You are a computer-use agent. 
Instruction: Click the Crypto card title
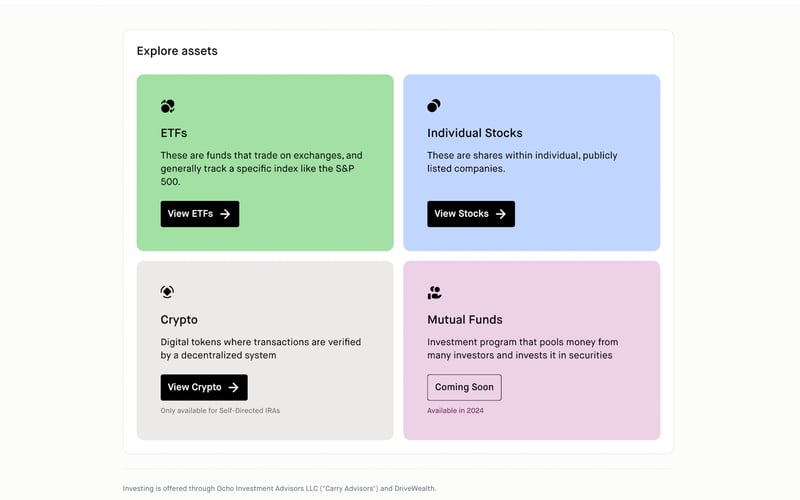click(x=179, y=320)
